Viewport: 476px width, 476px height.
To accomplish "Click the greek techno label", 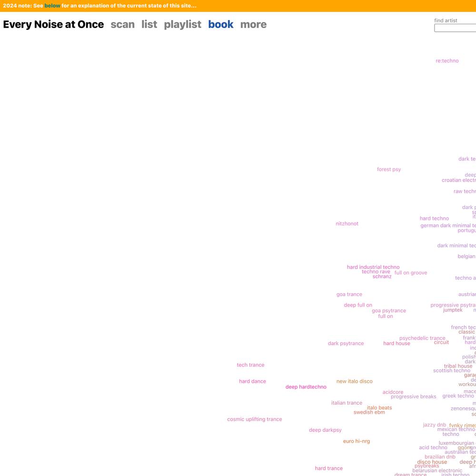I will (458, 396).
